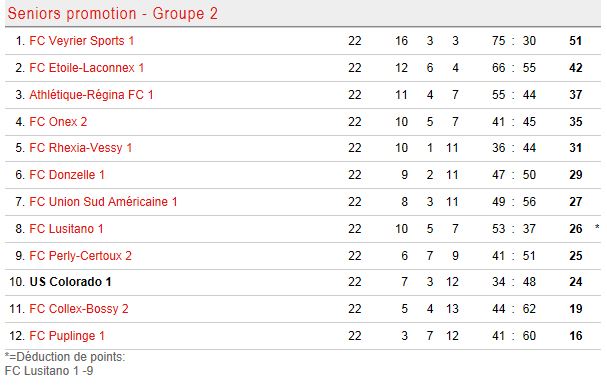Click the Athlétique-Régina FC 1 link
The height and width of the screenshot is (390, 607).
pos(91,95)
